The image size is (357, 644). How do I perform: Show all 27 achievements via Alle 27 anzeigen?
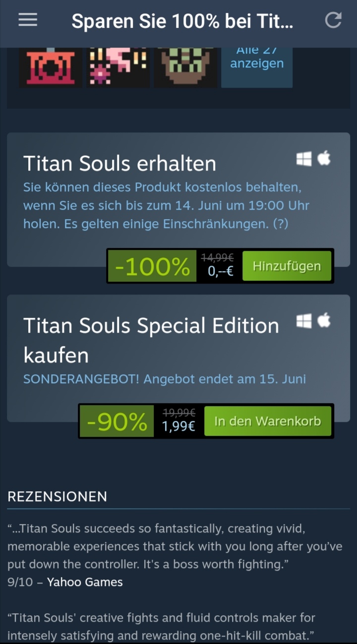[x=257, y=67]
